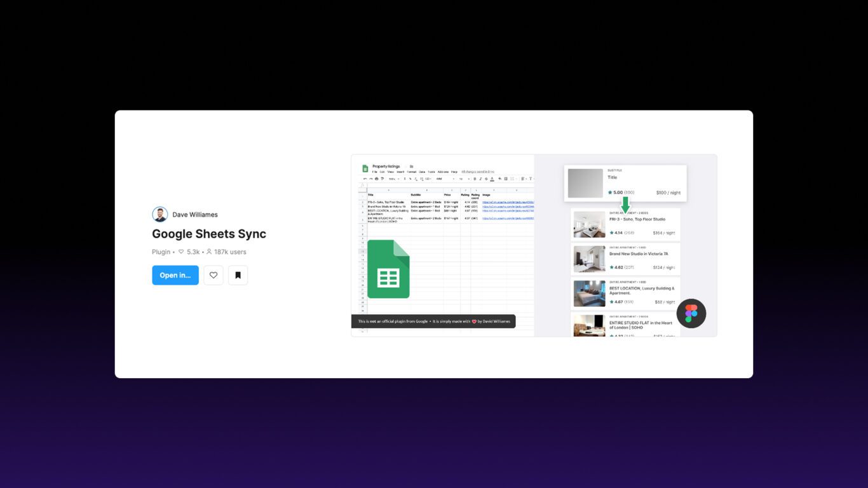Click the person icon beside 187k users
The width and height of the screenshot is (868, 488).
coord(209,252)
